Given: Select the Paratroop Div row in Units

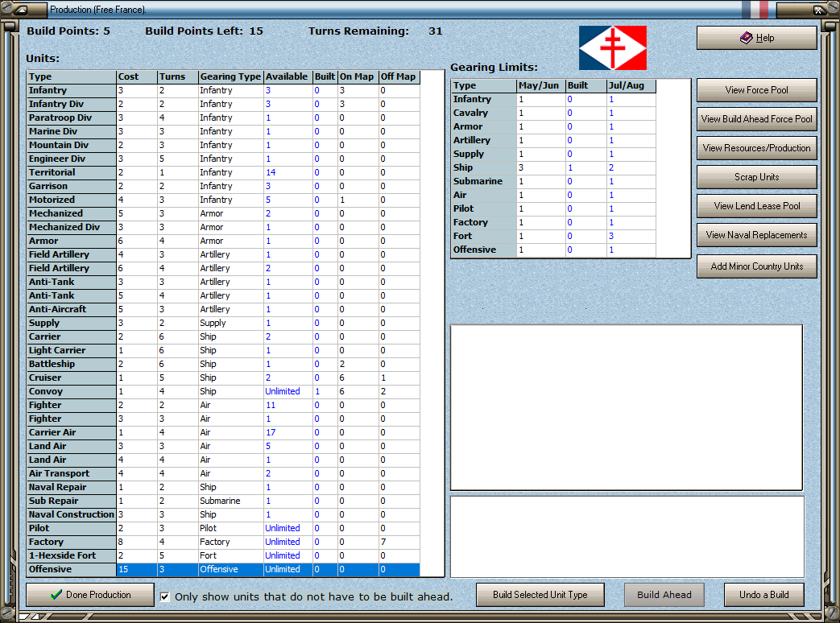Looking at the screenshot, I should click(71, 118).
